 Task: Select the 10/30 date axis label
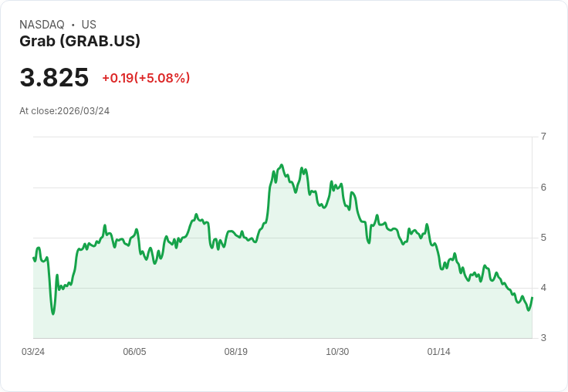click(x=337, y=352)
